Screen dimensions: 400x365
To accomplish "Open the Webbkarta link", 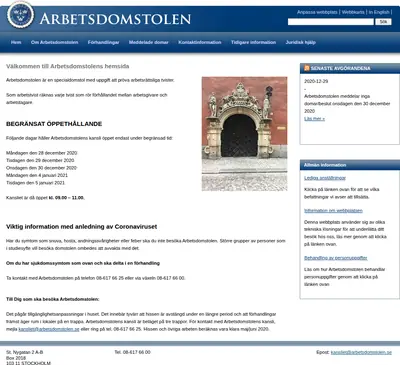I will coord(353,12).
